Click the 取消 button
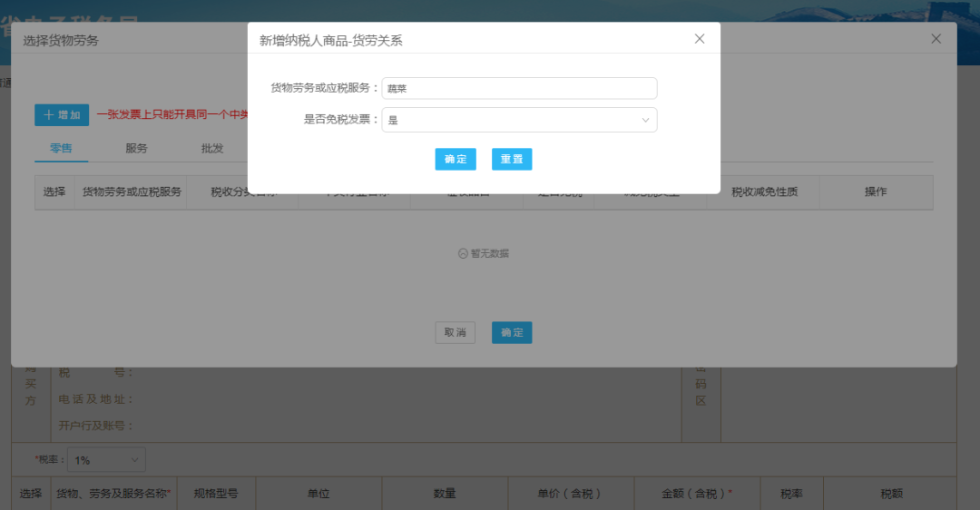 pyautogui.click(x=455, y=332)
